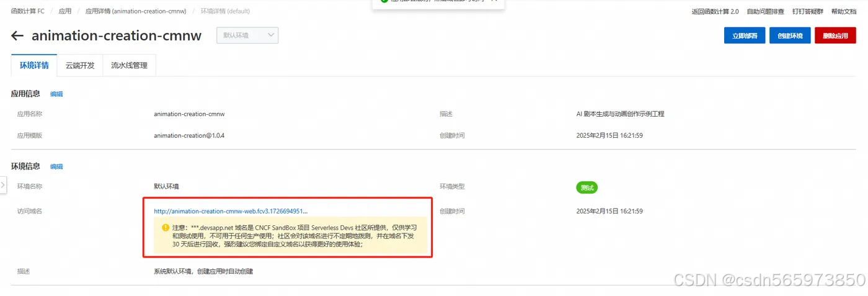Switch to the 环境详情 tab
This screenshot has height=296, width=868.
pos(34,65)
